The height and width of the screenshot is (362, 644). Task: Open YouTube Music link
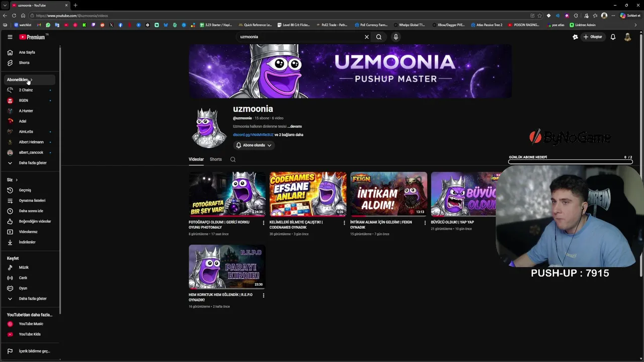click(30, 324)
